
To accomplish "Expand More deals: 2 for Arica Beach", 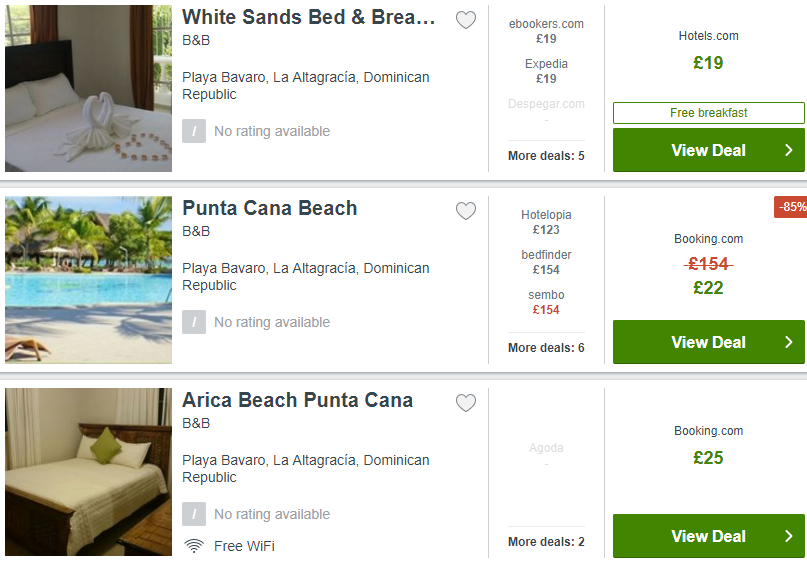I will coord(546,542).
